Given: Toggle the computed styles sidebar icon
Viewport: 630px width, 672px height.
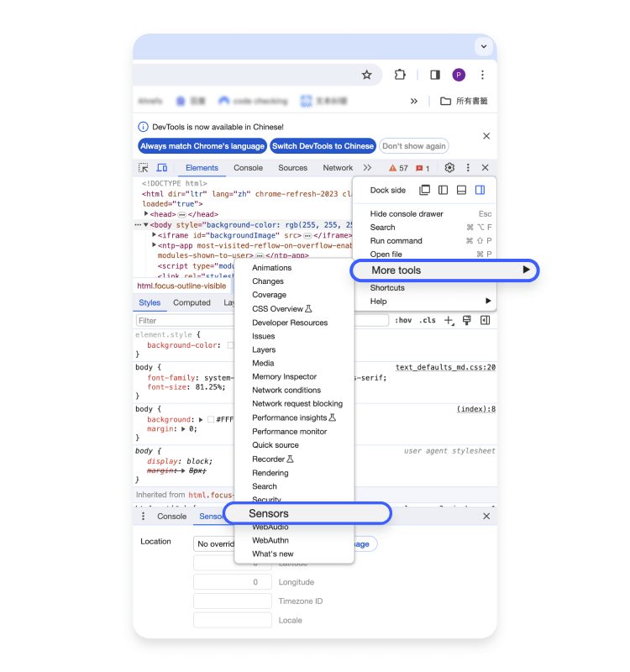Looking at the screenshot, I should coord(486,320).
